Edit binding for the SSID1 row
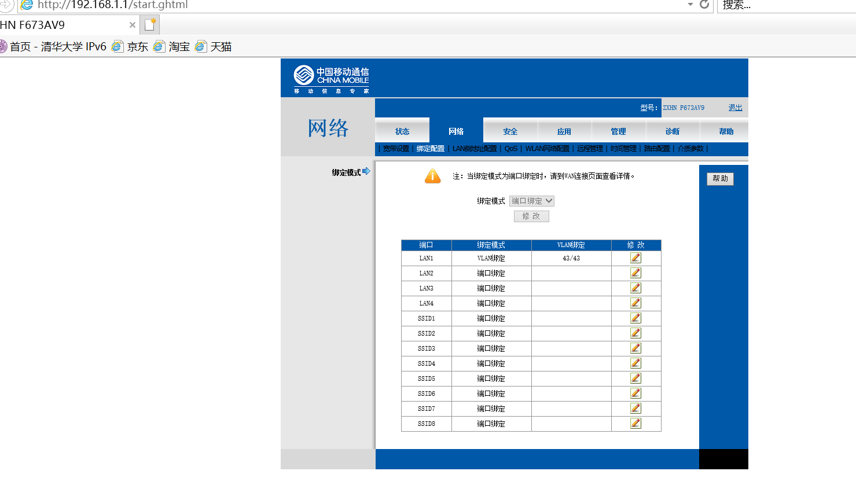The image size is (856, 504). pyautogui.click(x=635, y=318)
